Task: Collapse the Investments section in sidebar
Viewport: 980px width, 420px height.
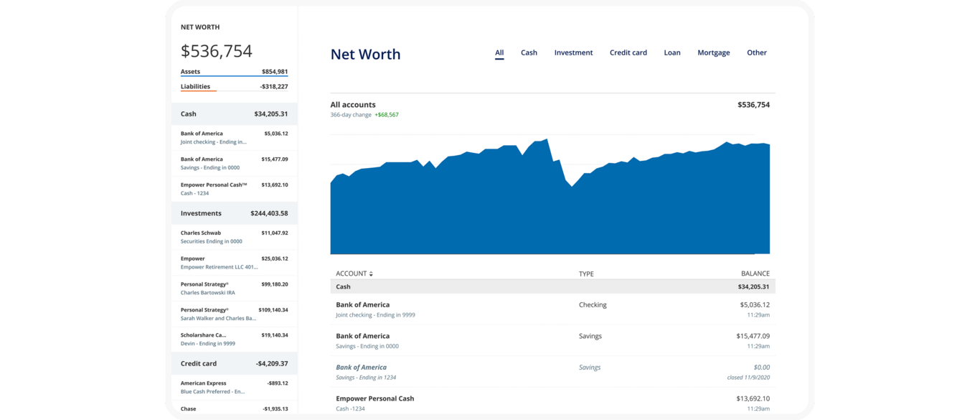Action: coord(234,213)
